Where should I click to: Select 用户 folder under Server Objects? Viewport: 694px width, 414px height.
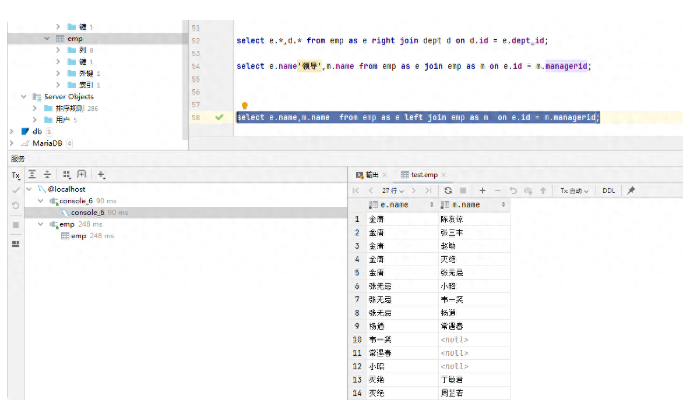[x=62, y=120]
